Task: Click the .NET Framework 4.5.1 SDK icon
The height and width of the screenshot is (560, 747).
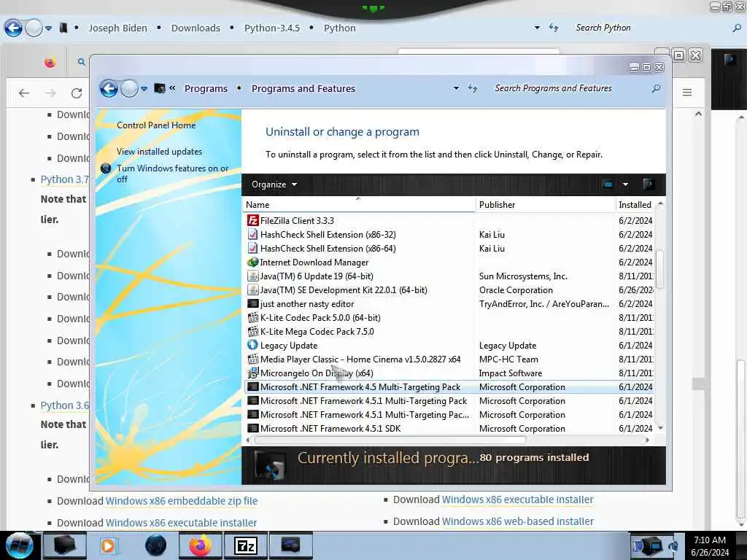Action: pyautogui.click(x=252, y=428)
